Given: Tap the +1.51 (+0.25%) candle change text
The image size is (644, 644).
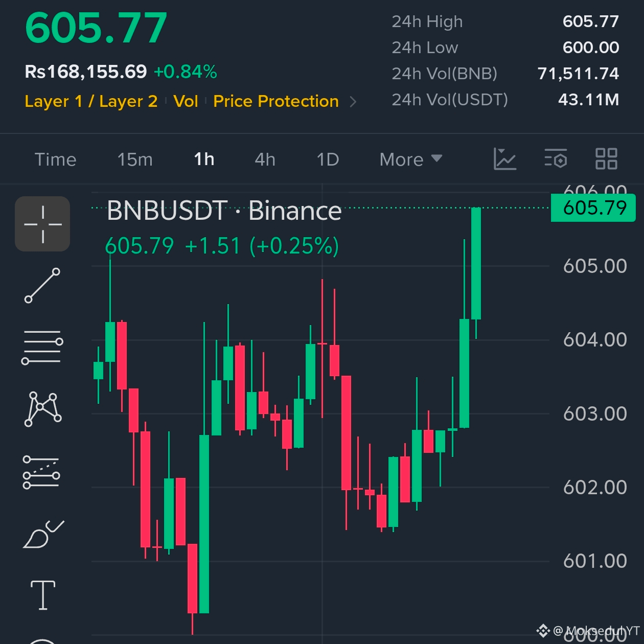Looking at the screenshot, I should point(262,246).
